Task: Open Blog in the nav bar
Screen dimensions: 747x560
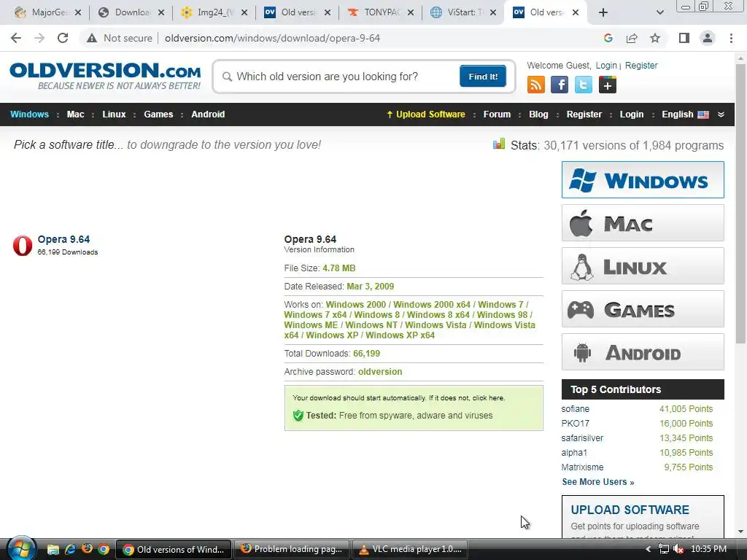Action: point(538,114)
